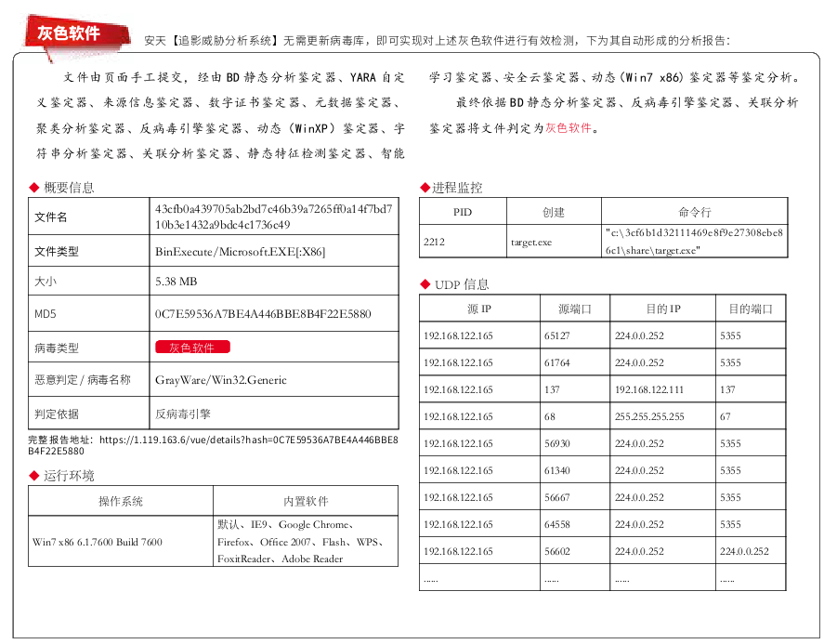Select the 进程监控 section heading
Viewport: 824px width, 644px height.
click(x=457, y=188)
